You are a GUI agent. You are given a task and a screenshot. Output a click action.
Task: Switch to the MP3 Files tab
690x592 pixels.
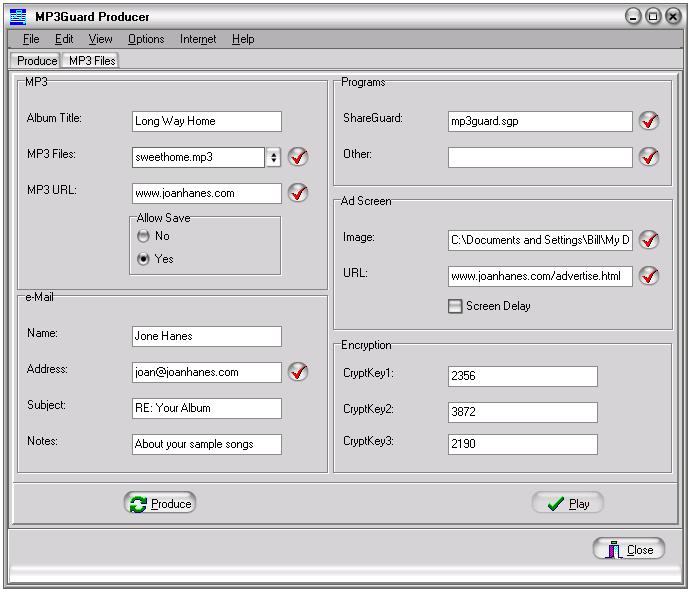coord(92,61)
